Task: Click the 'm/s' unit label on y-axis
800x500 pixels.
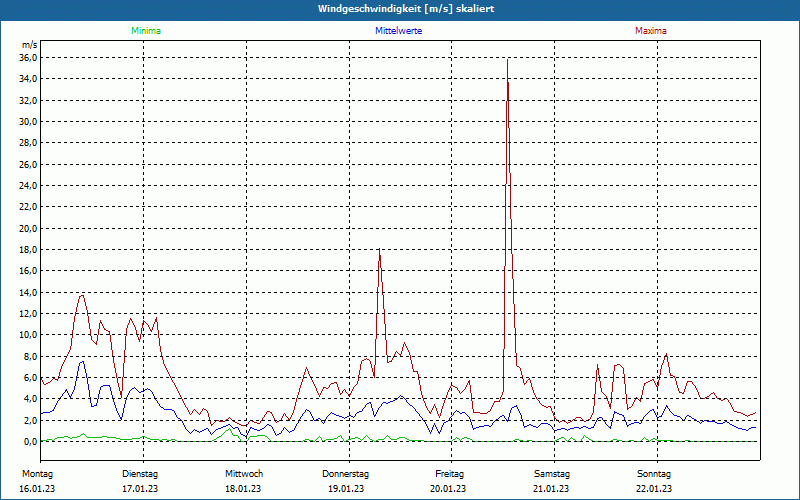Action: [29, 45]
